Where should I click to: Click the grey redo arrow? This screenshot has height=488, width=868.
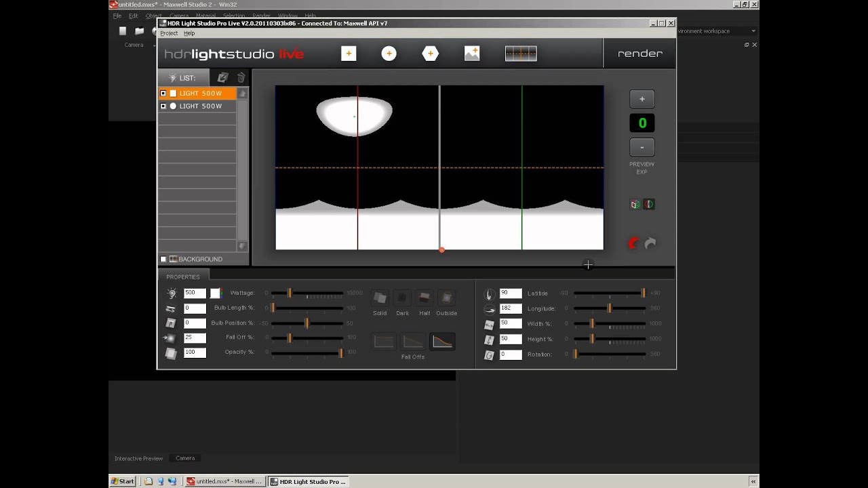(650, 243)
